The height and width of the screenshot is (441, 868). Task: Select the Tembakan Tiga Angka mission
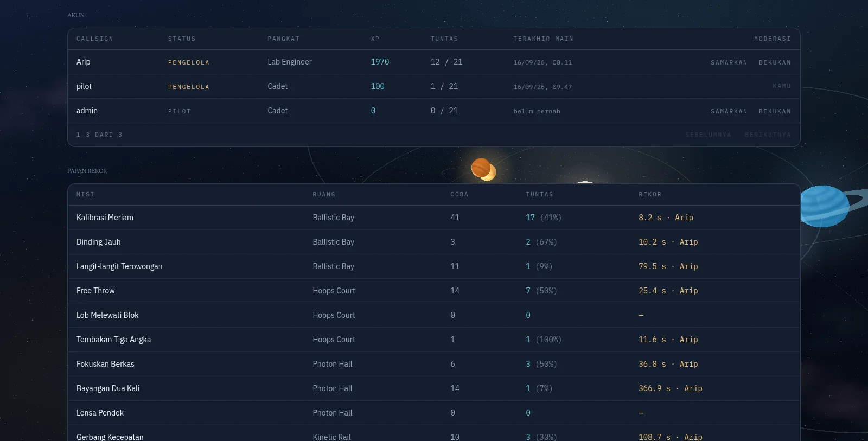[114, 340]
